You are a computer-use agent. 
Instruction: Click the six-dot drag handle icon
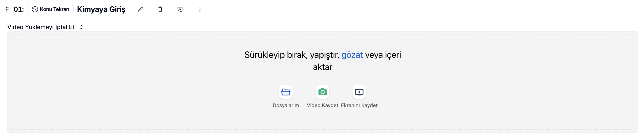coord(7,9)
